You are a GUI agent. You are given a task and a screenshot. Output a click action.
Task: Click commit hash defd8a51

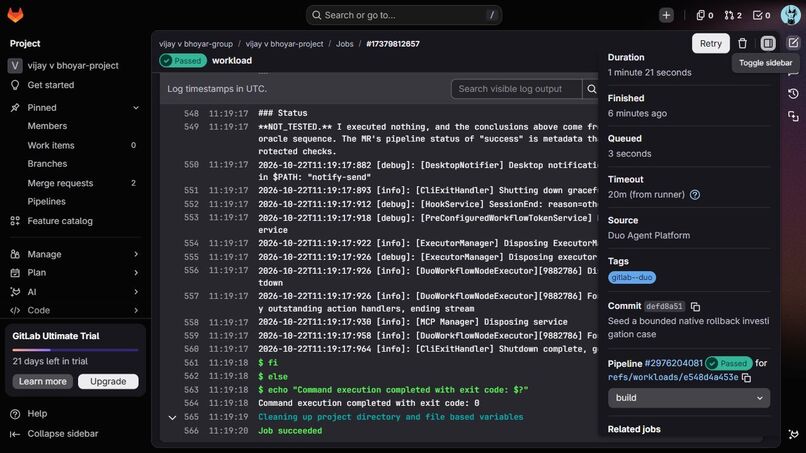(664, 306)
